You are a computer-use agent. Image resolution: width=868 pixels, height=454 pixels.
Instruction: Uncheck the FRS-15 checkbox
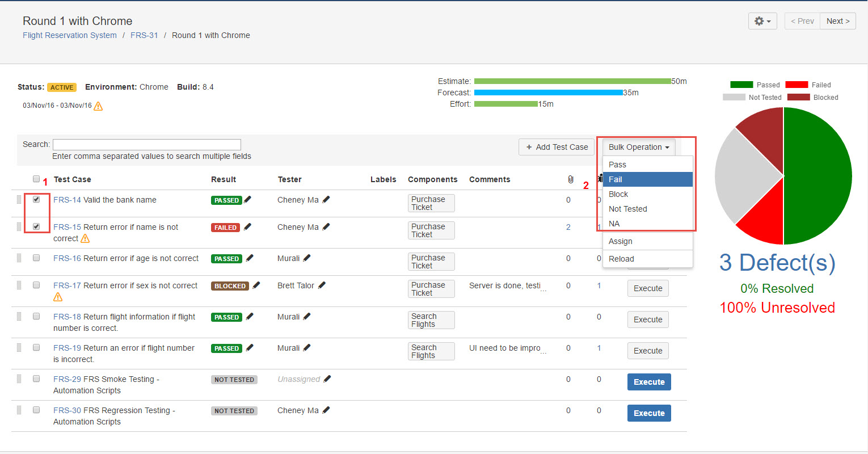point(36,226)
